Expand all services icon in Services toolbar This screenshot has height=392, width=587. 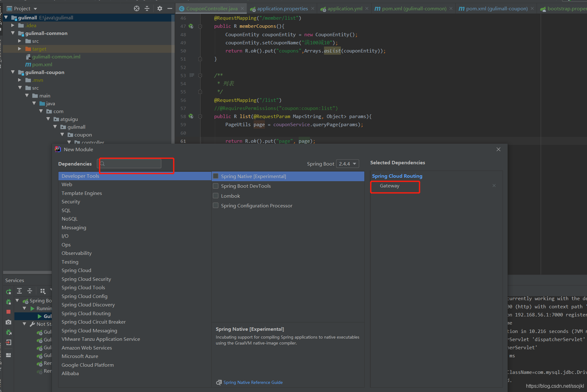(x=19, y=291)
